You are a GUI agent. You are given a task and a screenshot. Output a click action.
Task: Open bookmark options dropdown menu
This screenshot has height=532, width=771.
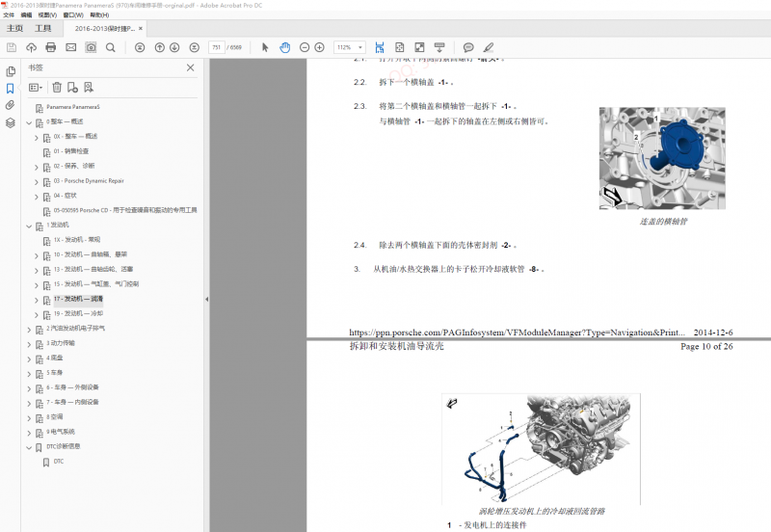tap(36, 88)
